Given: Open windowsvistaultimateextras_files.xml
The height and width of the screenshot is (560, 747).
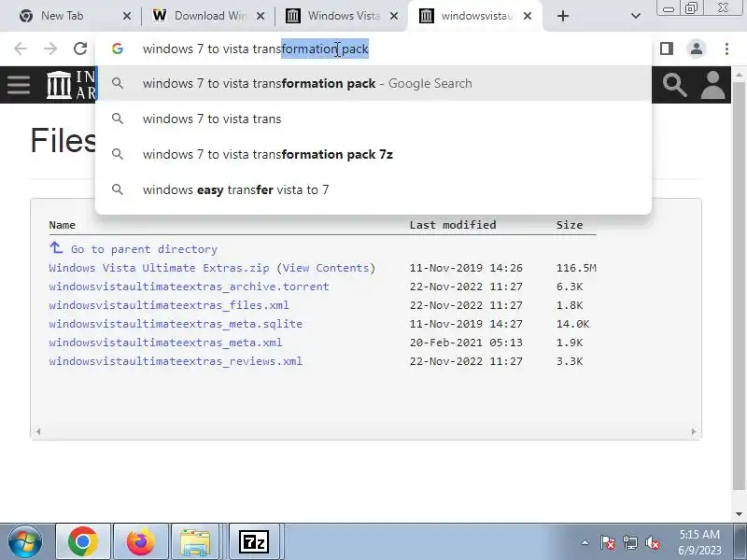Looking at the screenshot, I should click(x=169, y=305).
